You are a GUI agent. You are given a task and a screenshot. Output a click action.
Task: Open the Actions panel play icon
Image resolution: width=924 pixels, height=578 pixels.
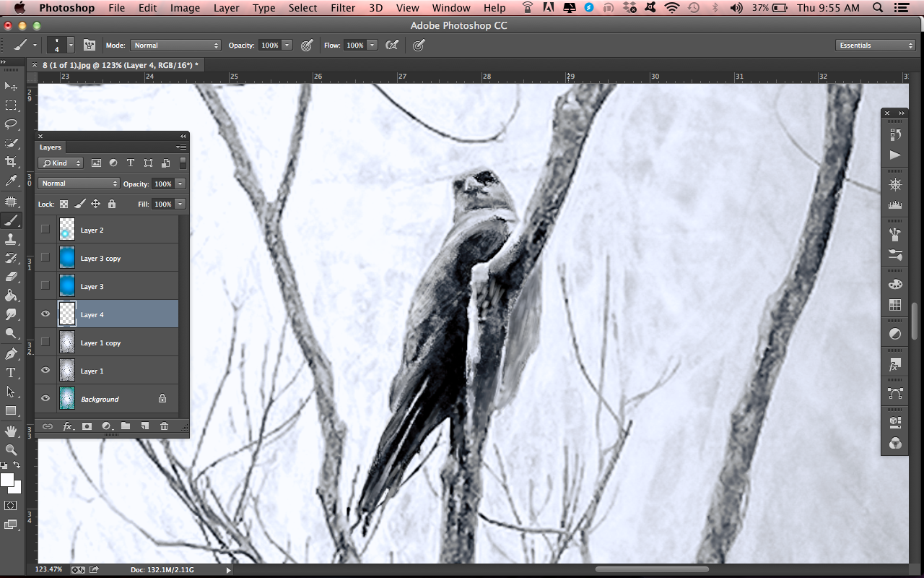895,155
